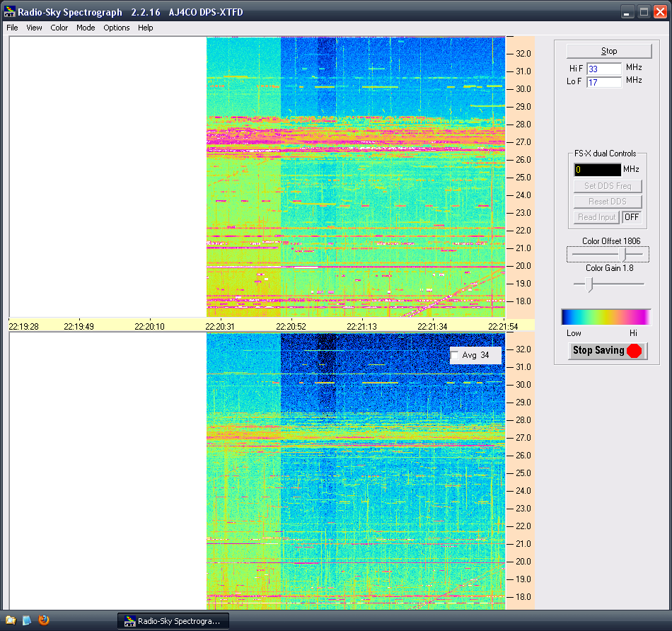672x631 pixels.
Task: Expand the Color menu
Action: point(59,28)
